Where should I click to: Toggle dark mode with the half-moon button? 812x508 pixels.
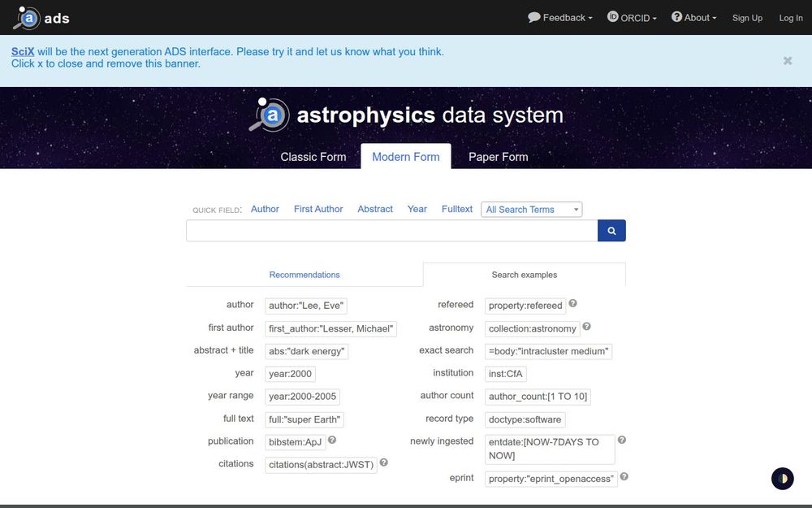click(x=783, y=479)
